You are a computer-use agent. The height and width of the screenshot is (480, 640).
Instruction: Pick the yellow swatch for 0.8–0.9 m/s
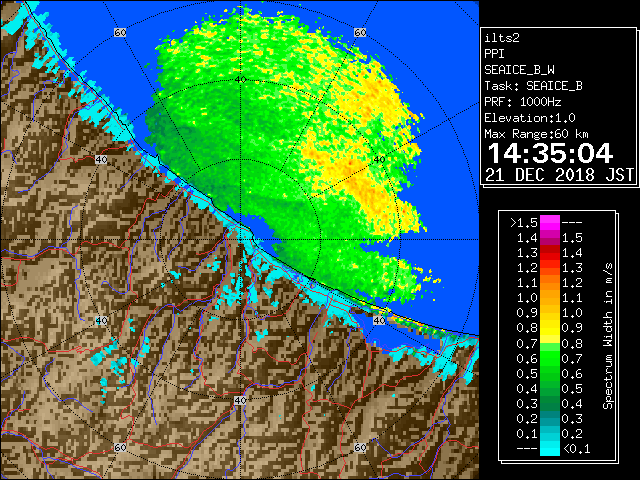[x=549, y=328]
